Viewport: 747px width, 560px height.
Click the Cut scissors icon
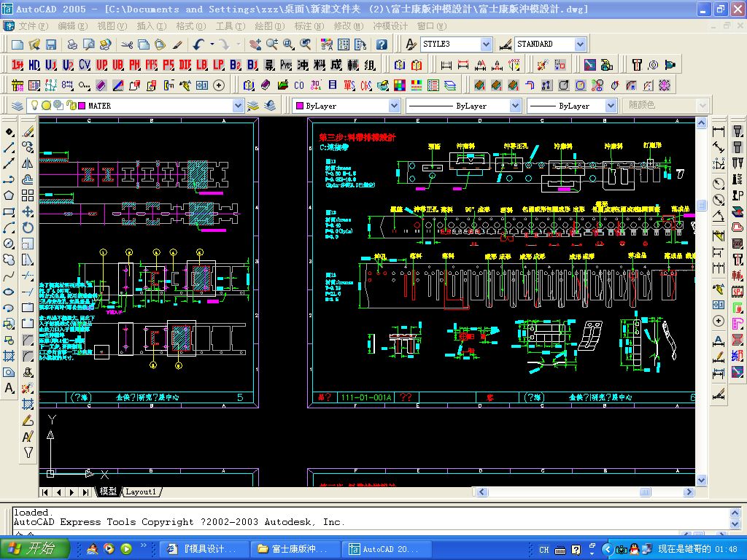point(127,44)
